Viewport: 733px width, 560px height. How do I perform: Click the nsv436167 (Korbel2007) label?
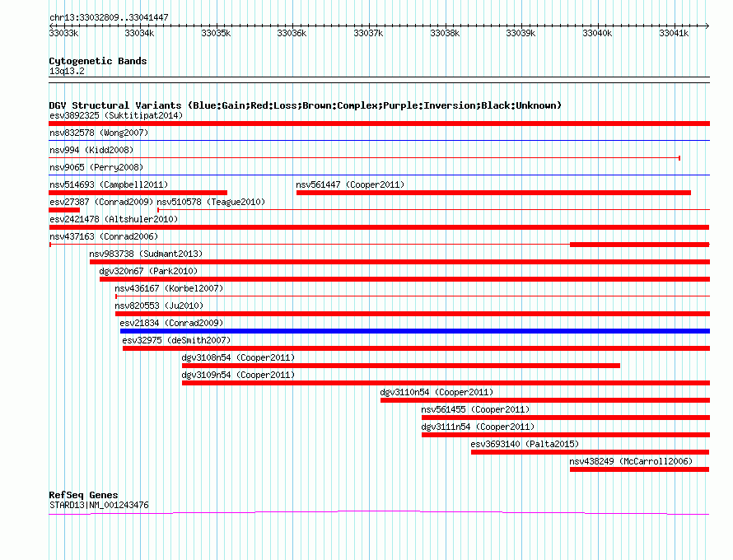(169, 288)
